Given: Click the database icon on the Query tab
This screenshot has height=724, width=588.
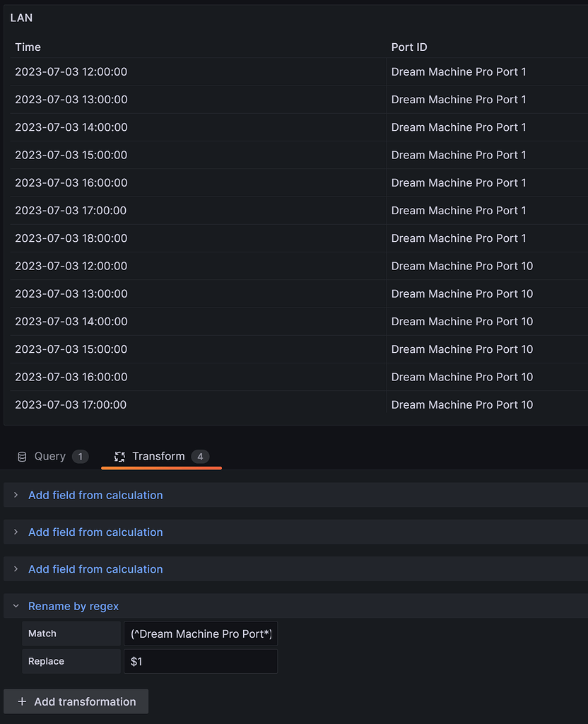Looking at the screenshot, I should (x=21, y=456).
